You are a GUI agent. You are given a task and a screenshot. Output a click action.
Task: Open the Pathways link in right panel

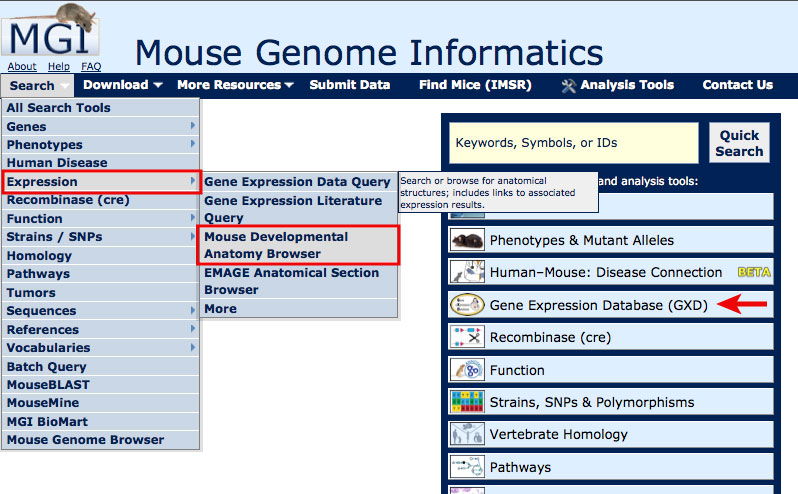click(520, 467)
